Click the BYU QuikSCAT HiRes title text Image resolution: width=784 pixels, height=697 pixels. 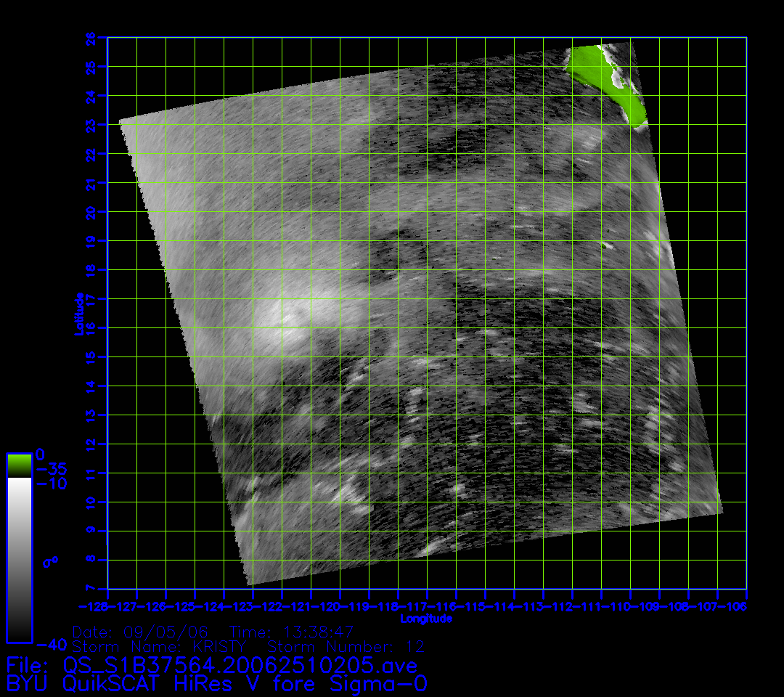click(216, 684)
